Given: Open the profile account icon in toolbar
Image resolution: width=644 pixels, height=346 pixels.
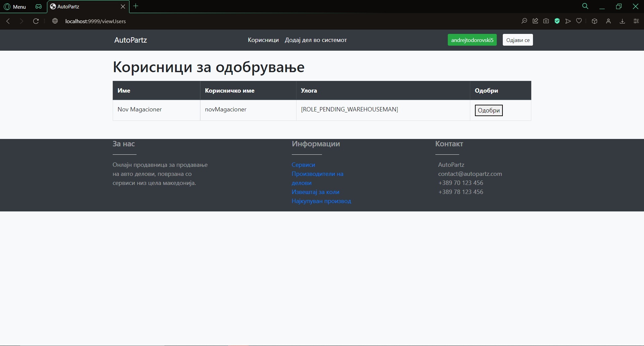Looking at the screenshot, I should tap(608, 21).
